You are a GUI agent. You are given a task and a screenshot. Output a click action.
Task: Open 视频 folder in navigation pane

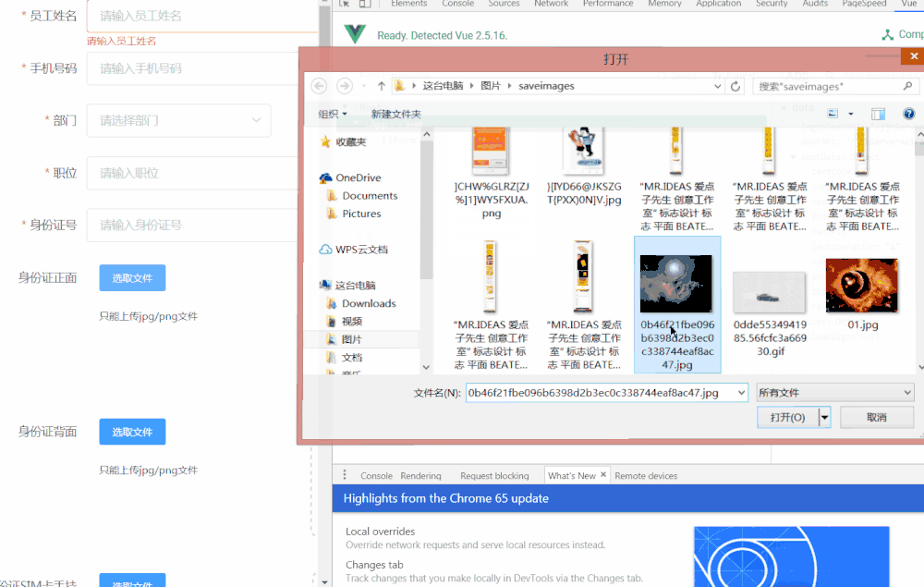[x=345, y=321]
